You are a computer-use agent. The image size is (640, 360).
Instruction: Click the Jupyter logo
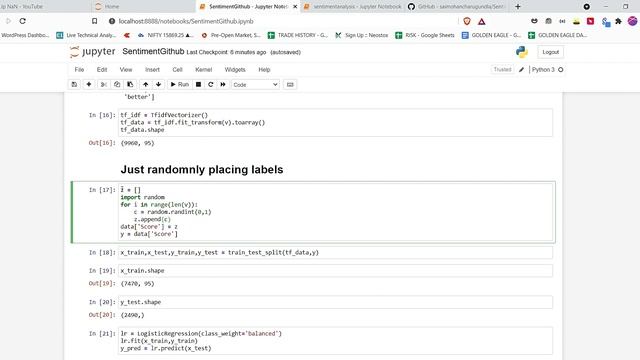(x=93, y=52)
